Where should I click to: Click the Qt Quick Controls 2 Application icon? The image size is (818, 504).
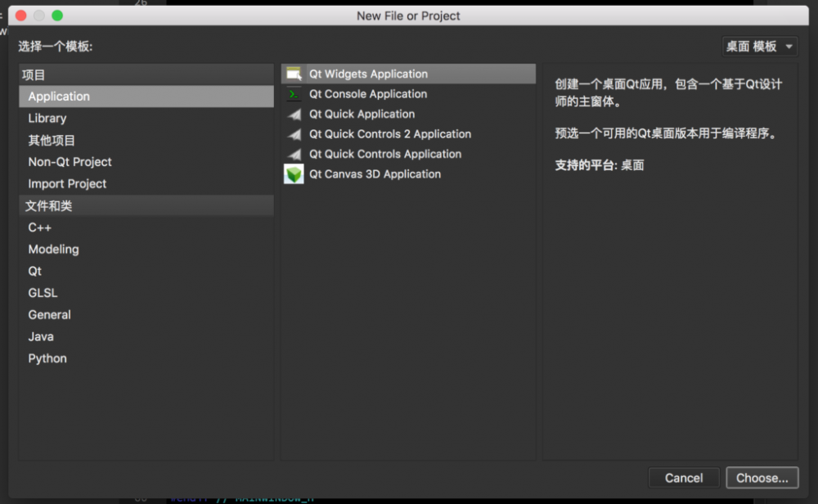click(294, 135)
